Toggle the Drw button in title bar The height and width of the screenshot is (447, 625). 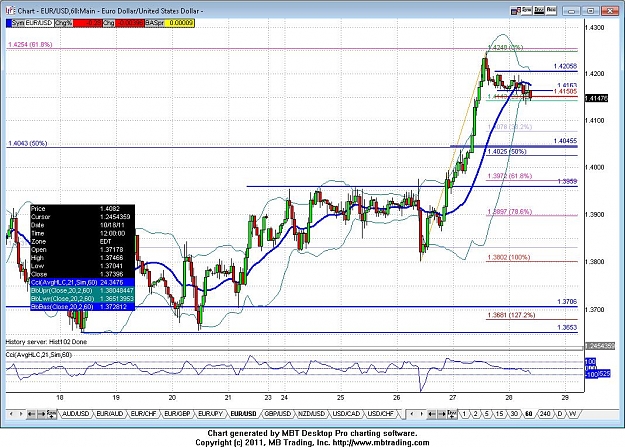(539, 10)
